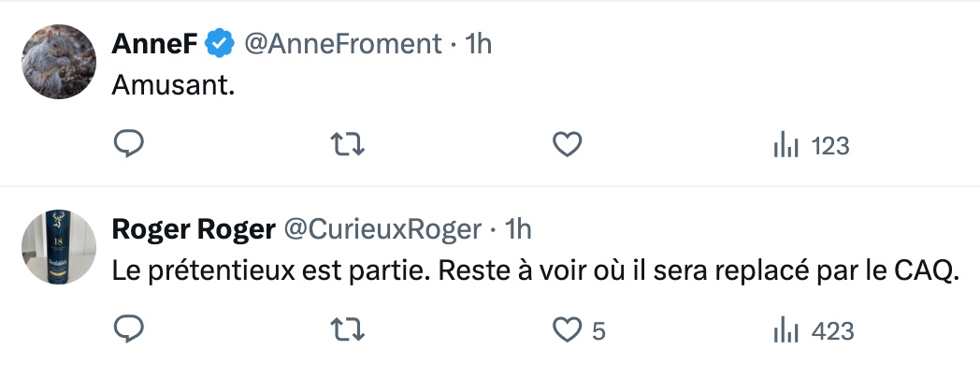Reply to Roger Roger's tweet
The image size is (980, 365).
pos(129,329)
